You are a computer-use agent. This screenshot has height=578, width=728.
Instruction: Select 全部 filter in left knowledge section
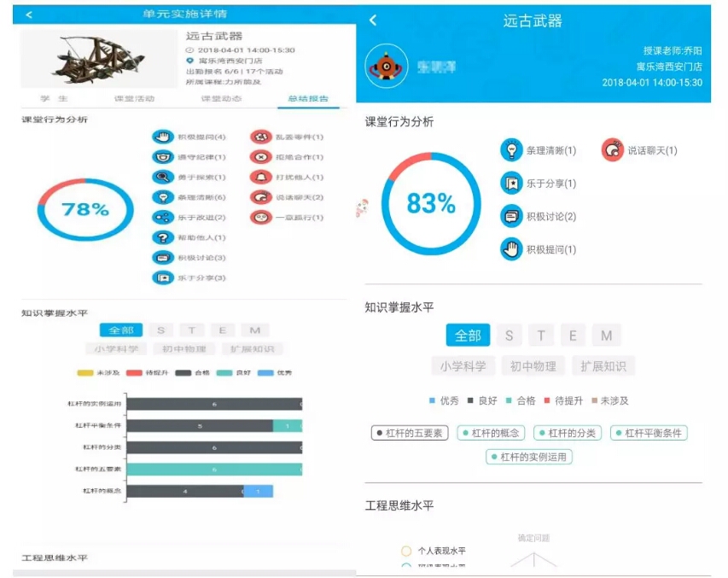coord(121,330)
